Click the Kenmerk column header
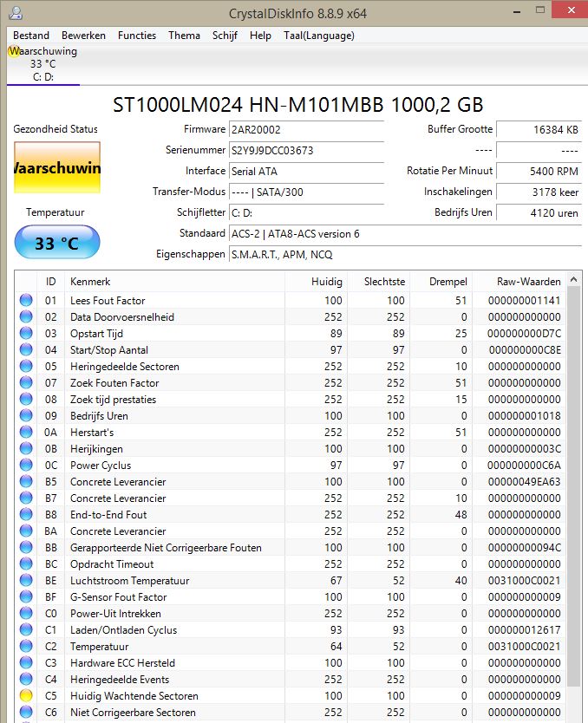The width and height of the screenshot is (588, 723). point(173,282)
